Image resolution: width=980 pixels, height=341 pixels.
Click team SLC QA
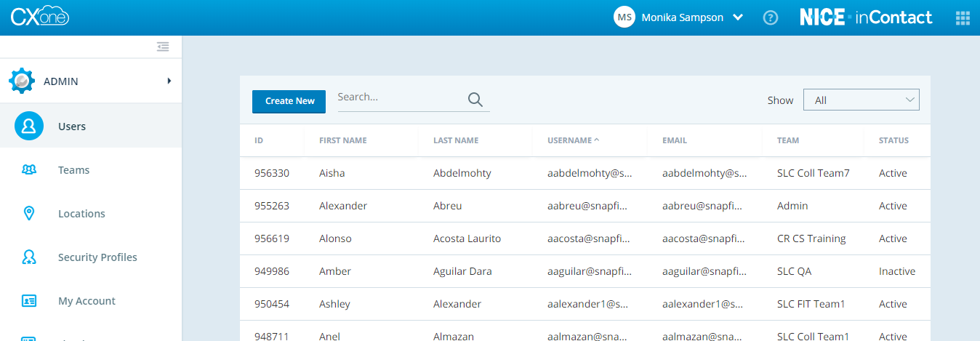coord(795,271)
